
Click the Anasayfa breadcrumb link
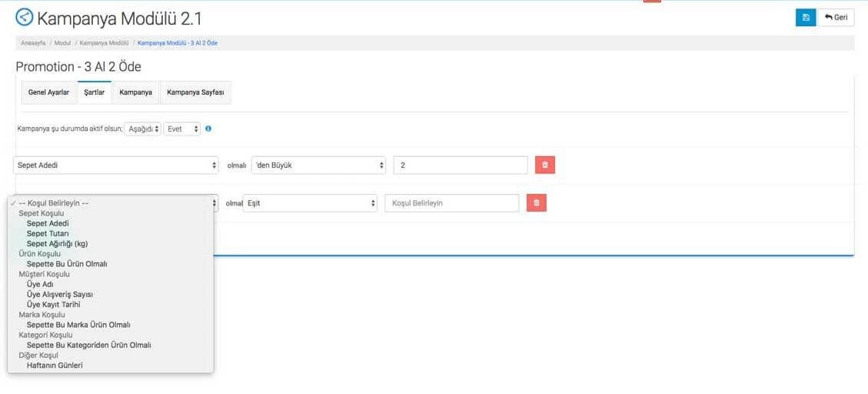pyautogui.click(x=33, y=43)
